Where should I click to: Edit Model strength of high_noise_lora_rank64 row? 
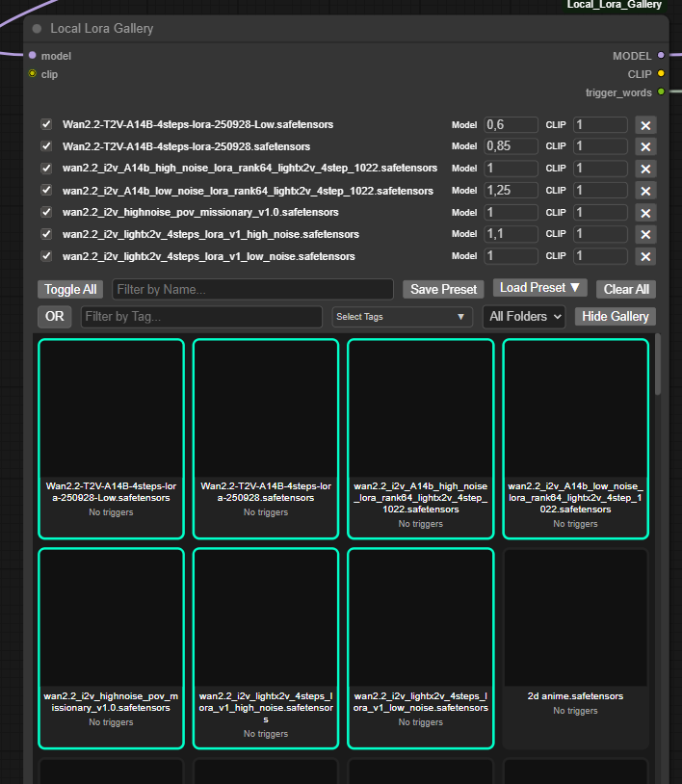(511, 168)
